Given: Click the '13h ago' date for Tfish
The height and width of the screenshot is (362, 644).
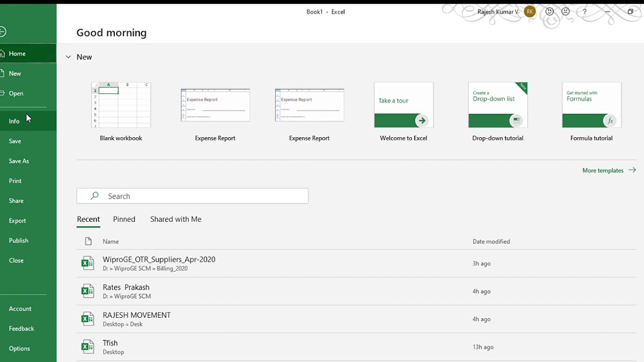Looking at the screenshot, I should coord(483,347).
